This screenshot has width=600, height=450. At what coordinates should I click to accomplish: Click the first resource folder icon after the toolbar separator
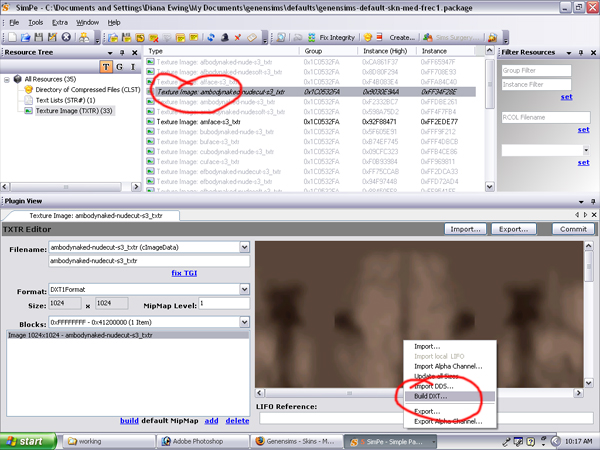point(113,37)
